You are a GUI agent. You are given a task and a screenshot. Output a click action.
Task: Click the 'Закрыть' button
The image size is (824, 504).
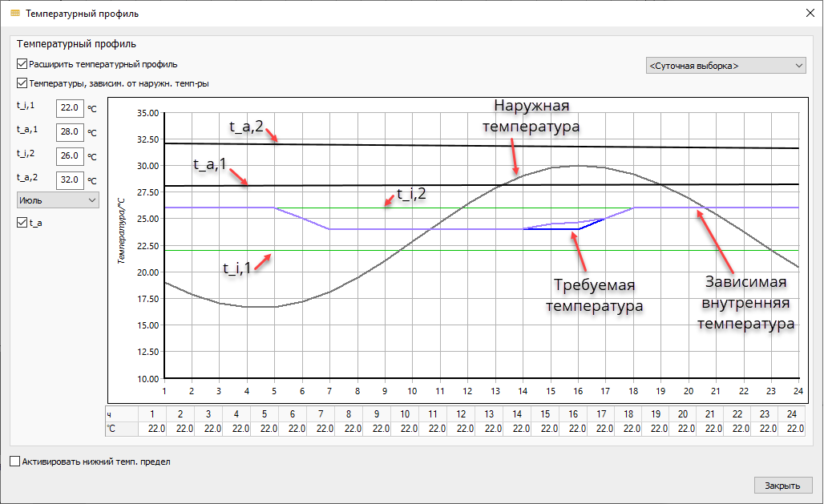(783, 486)
